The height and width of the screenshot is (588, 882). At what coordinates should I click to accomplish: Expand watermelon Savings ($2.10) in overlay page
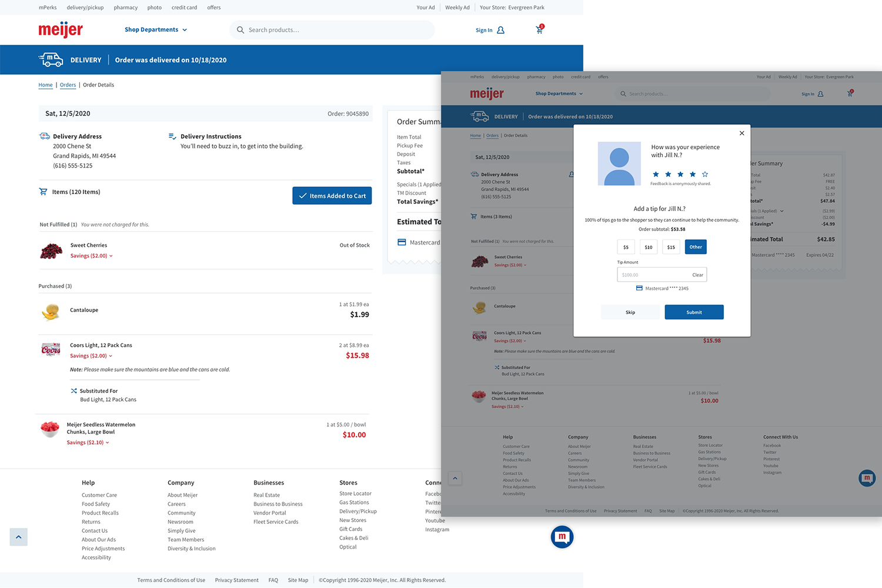click(507, 406)
